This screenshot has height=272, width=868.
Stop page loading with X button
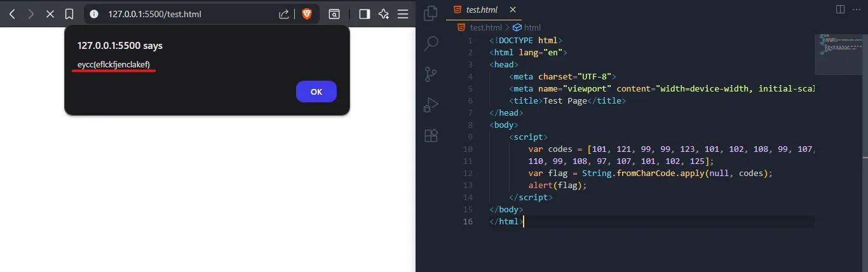(x=50, y=13)
